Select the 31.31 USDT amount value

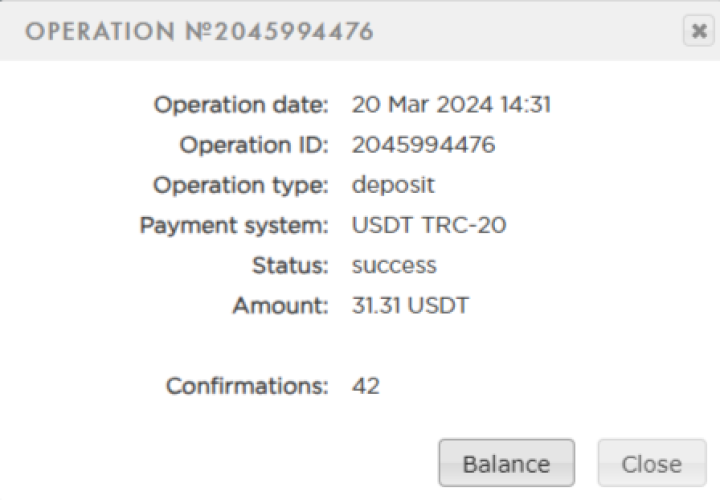[x=411, y=306]
